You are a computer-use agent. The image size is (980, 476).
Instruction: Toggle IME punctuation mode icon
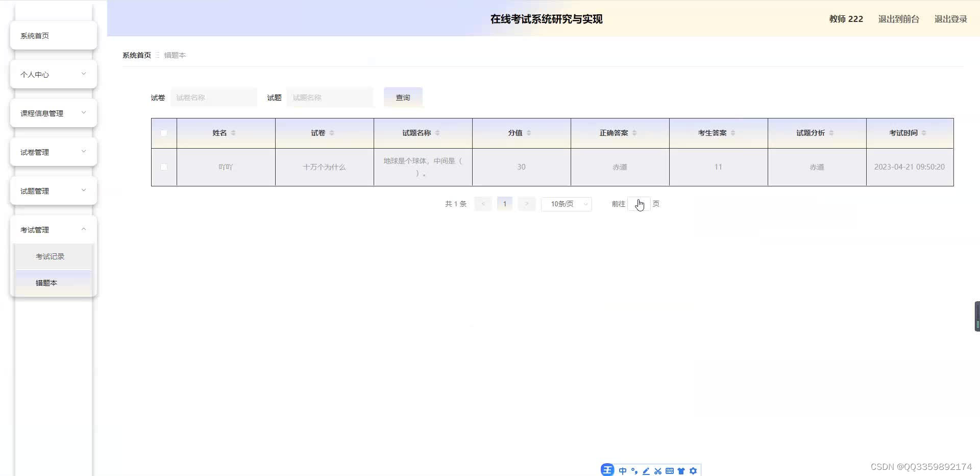point(634,471)
